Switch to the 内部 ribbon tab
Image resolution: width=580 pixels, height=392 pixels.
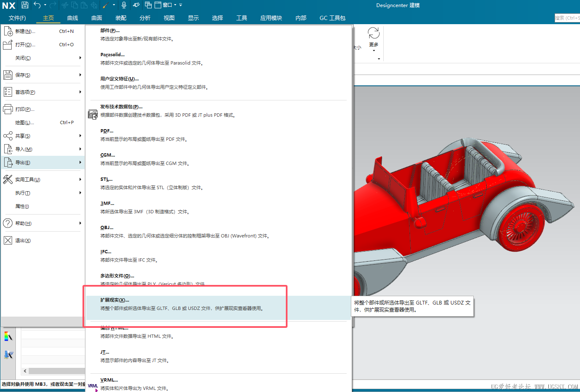[x=301, y=18]
